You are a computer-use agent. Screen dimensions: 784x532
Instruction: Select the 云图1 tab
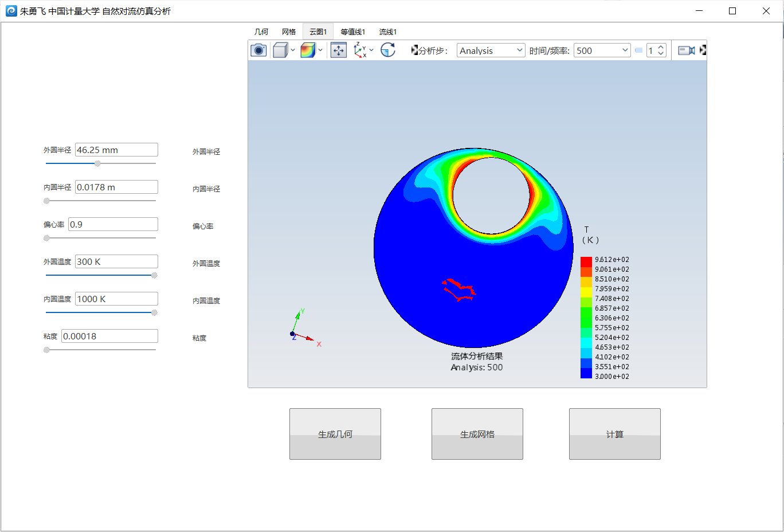pyautogui.click(x=318, y=32)
